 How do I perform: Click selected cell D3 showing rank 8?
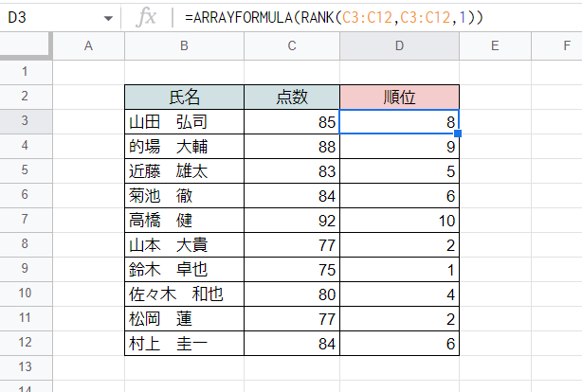pyautogui.click(x=399, y=121)
